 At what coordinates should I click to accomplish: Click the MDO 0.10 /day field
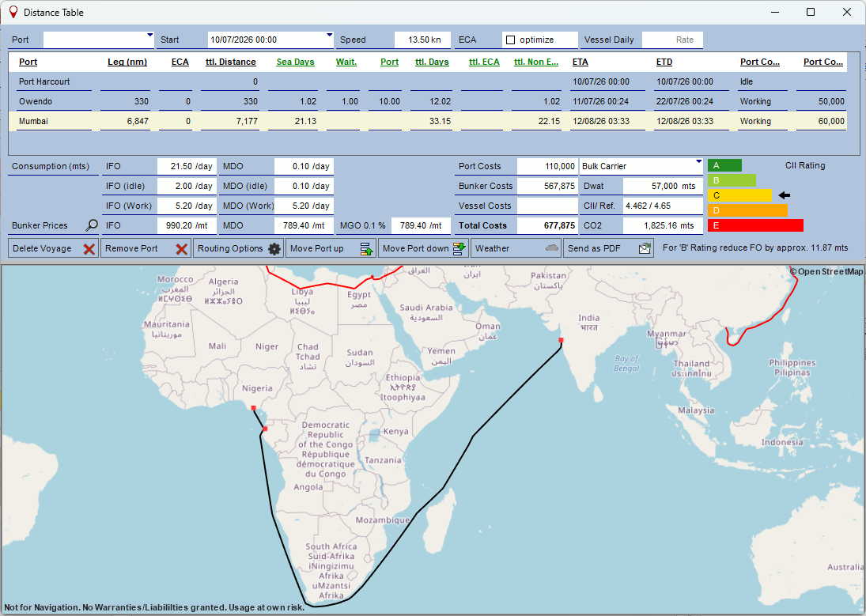[304, 166]
